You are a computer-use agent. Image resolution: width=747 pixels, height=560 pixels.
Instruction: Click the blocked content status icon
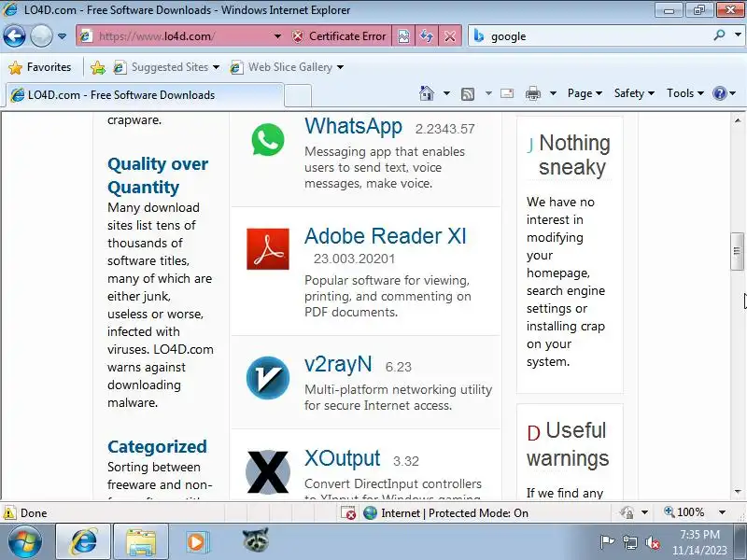coord(347,512)
